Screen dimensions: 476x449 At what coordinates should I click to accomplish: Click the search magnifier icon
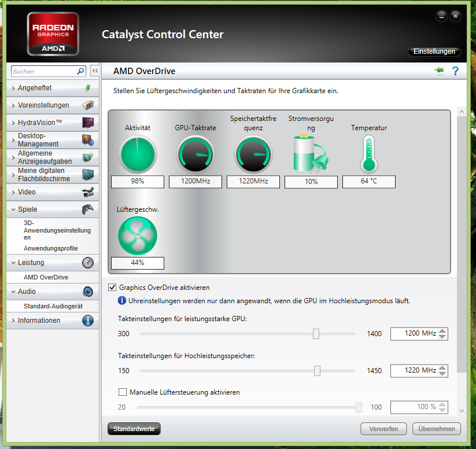coord(80,71)
